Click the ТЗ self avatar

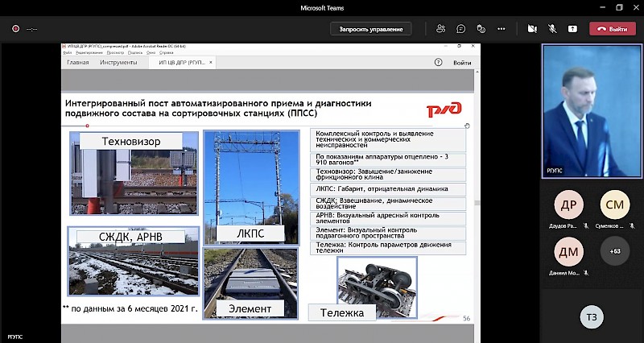(x=592, y=317)
